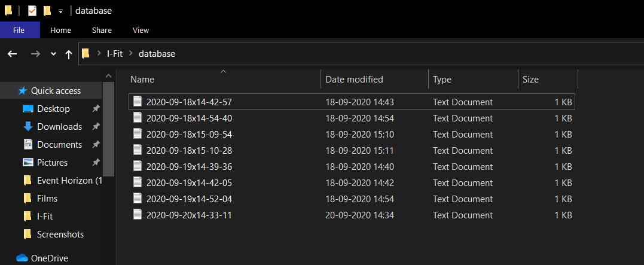Screen dimensions: 644x265
Task: Select the Screenshots folder in sidebar
Action: 60,234
